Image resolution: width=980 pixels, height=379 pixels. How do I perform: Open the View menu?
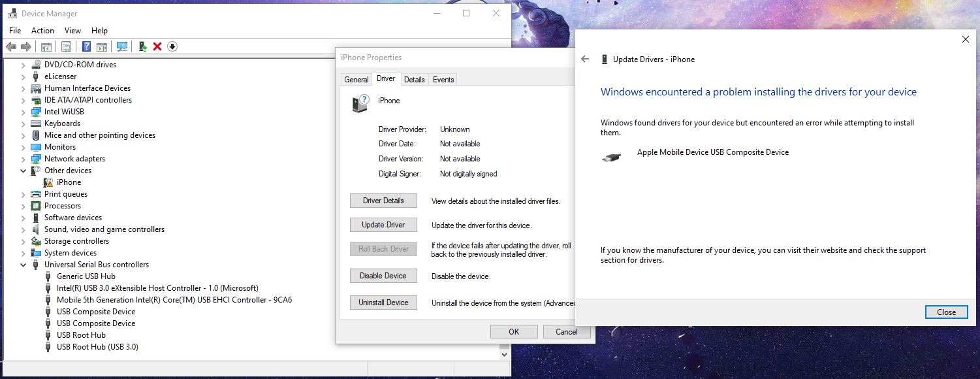point(72,31)
